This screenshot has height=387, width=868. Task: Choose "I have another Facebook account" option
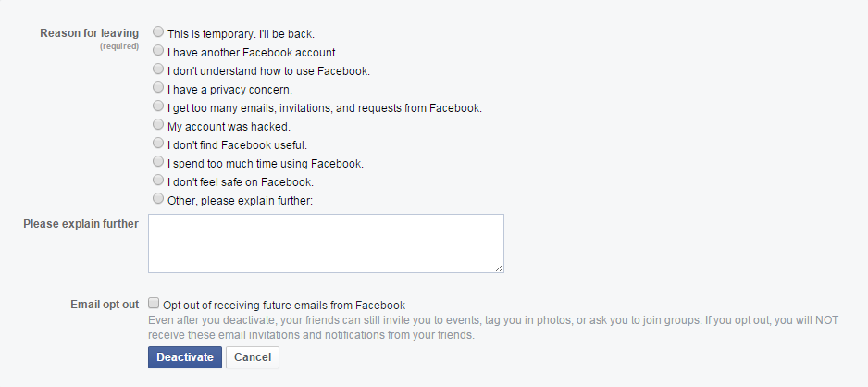(x=158, y=51)
